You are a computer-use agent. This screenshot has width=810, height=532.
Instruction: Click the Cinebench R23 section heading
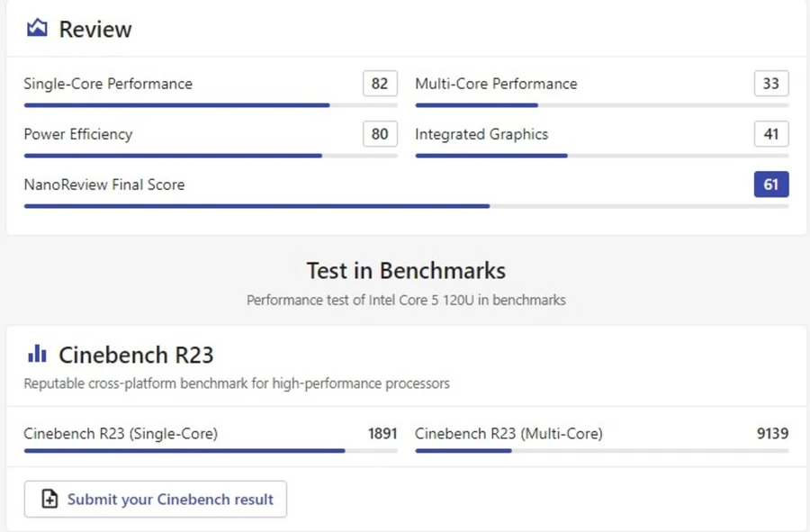tap(136, 355)
